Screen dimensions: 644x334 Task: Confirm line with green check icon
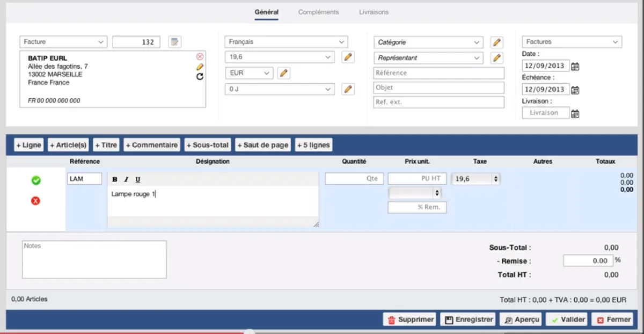tap(36, 180)
